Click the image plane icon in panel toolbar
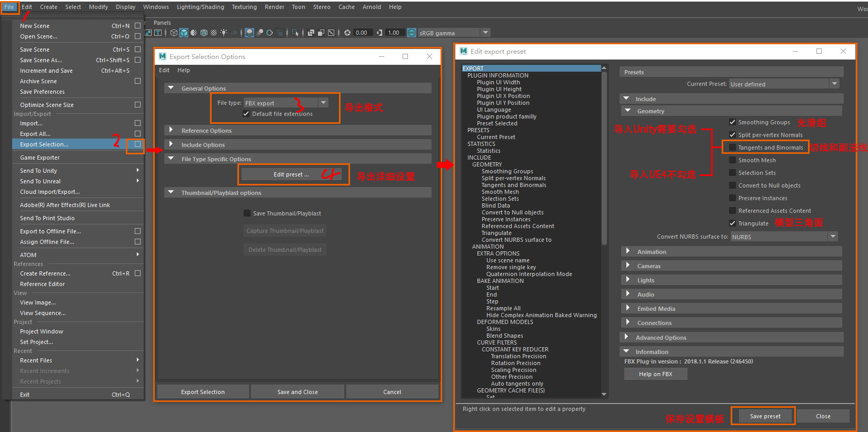Screen dimensions: 868x432 coord(148,33)
